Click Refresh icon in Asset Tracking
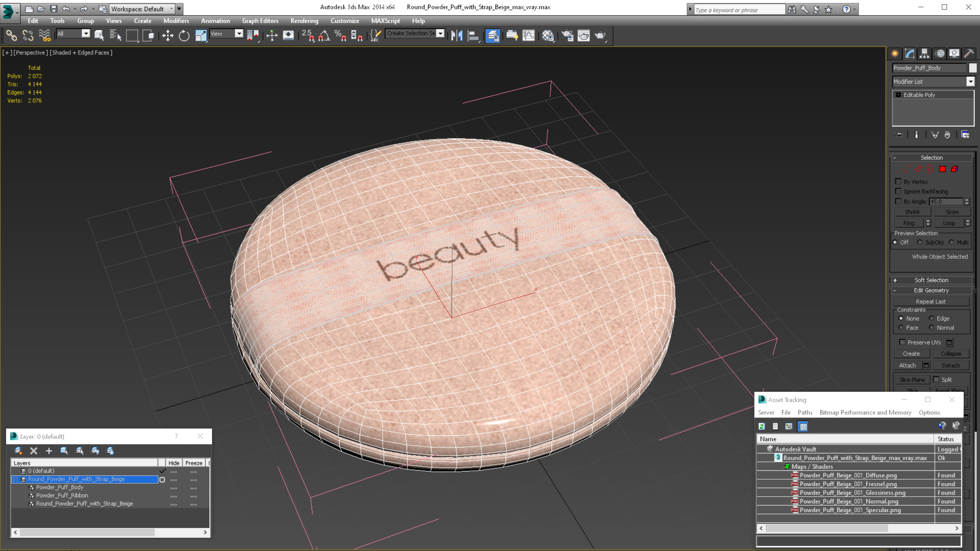980x551 pixels. 762,426
